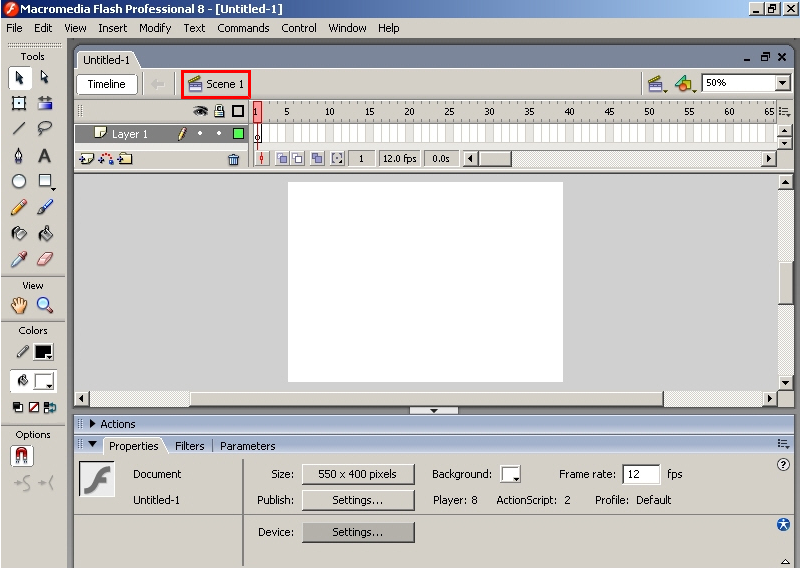Screen dimensions: 802x570
Task: Select the Paint Bucket tool
Action: (45, 234)
